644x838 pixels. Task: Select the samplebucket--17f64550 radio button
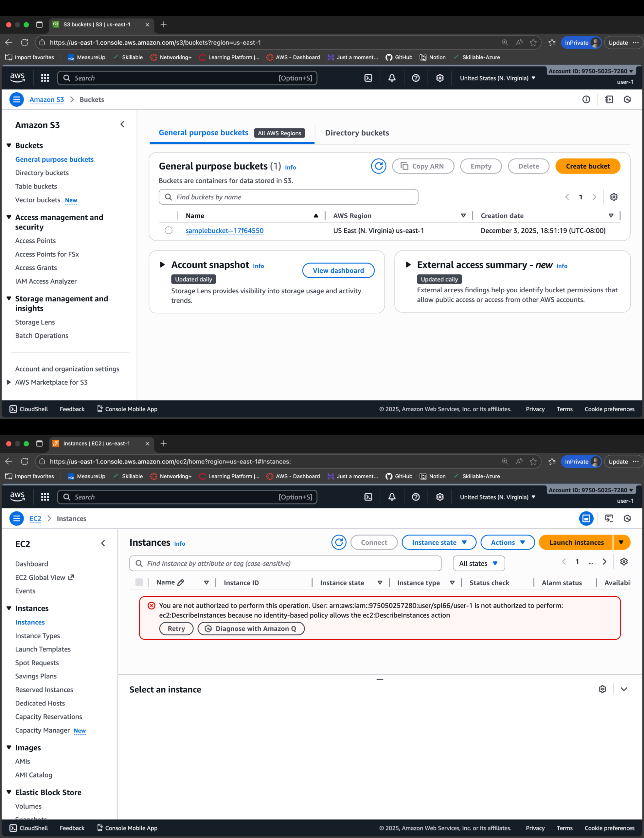pos(168,230)
